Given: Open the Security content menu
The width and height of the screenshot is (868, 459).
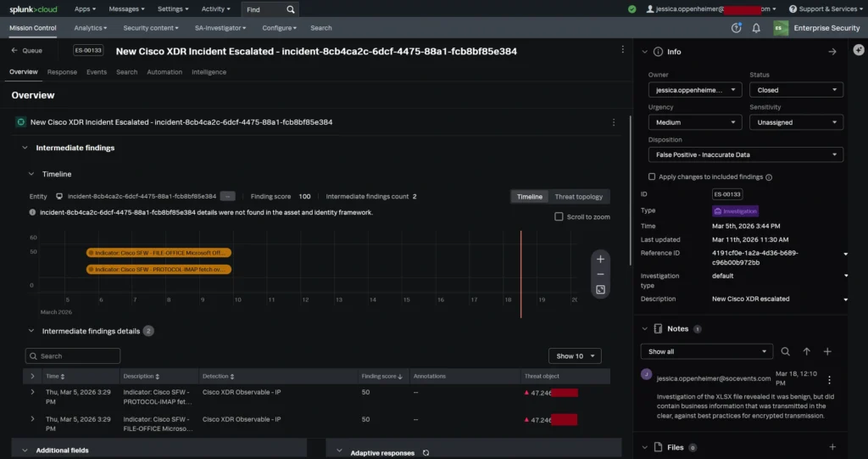Looking at the screenshot, I should click(152, 28).
